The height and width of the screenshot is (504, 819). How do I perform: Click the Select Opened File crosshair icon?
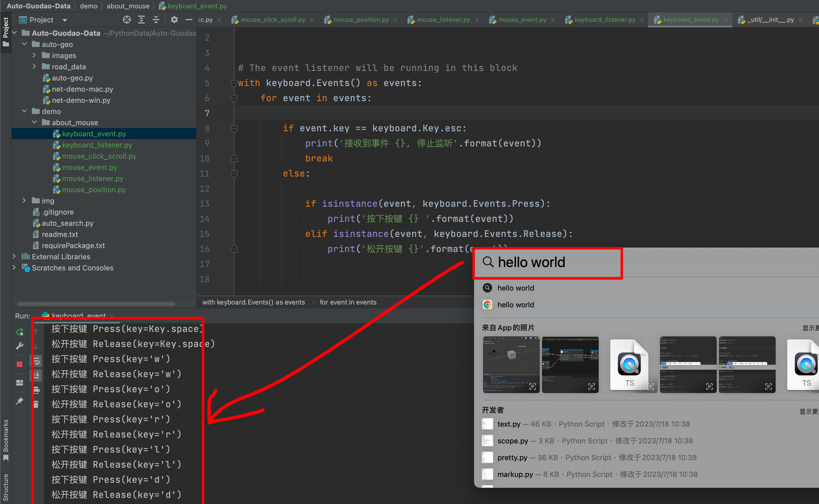pyautogui.click(x=127, y=20)
